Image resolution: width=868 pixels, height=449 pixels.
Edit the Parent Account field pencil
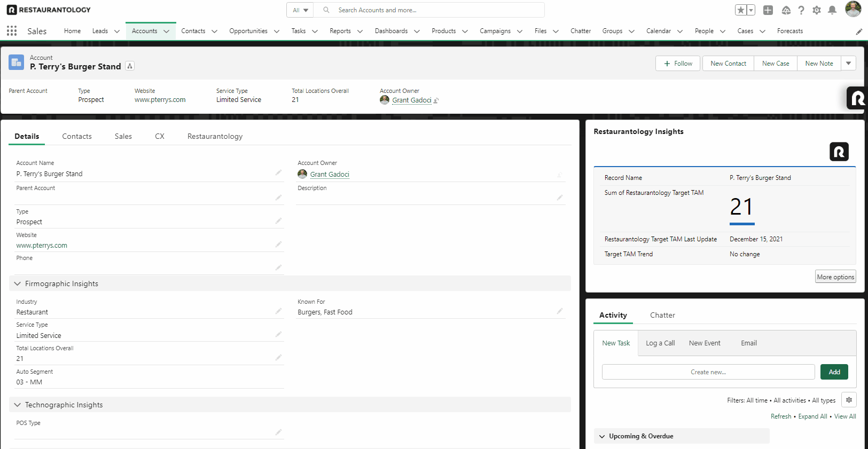pos(278,198)
